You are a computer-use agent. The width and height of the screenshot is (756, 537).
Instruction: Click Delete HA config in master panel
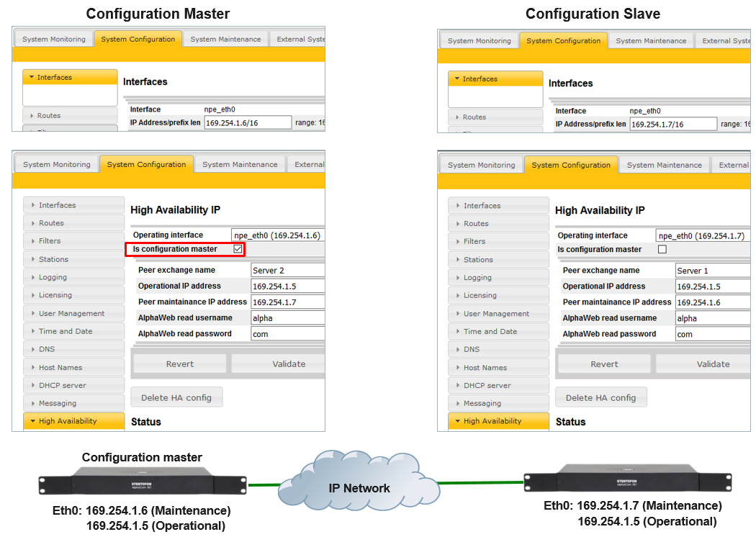click(176, 397)
